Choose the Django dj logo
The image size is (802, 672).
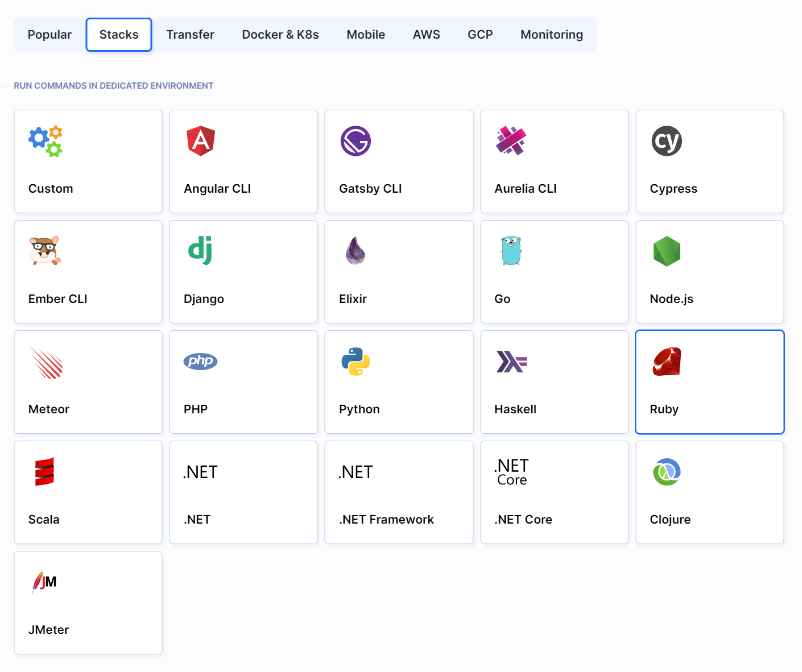point(200,251)
